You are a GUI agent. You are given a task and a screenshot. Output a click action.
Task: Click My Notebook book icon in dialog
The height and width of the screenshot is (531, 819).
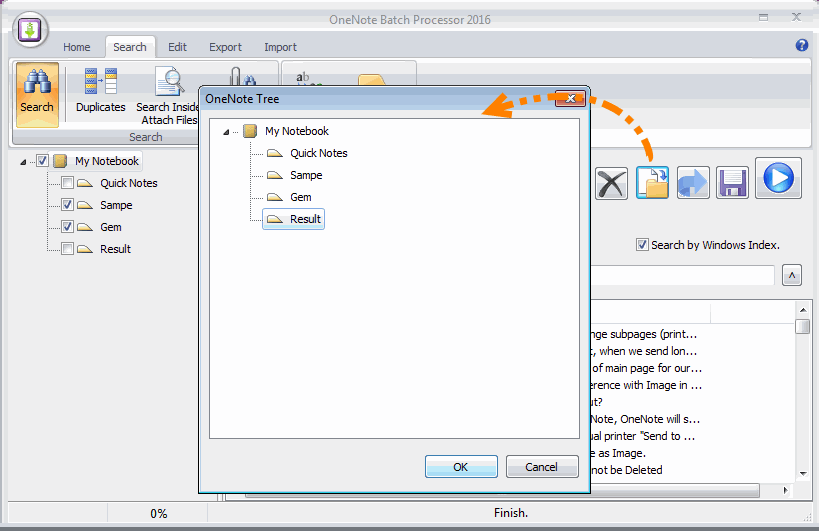(251, 131)
